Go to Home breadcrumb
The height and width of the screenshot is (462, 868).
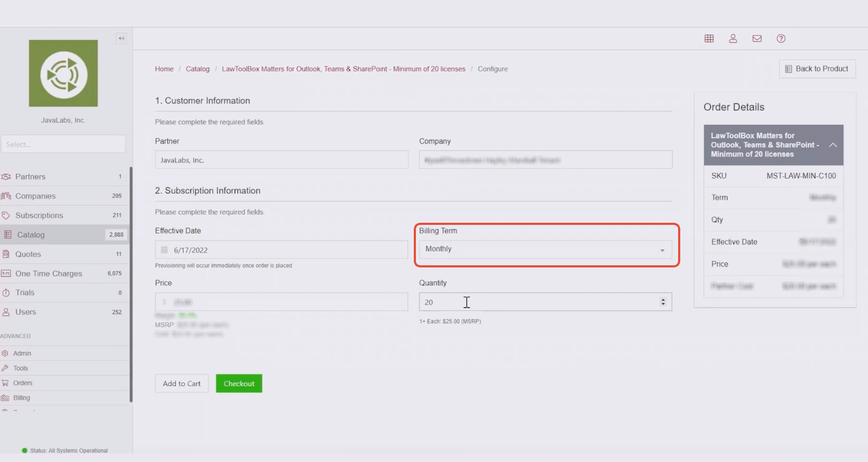click(164, 69)
